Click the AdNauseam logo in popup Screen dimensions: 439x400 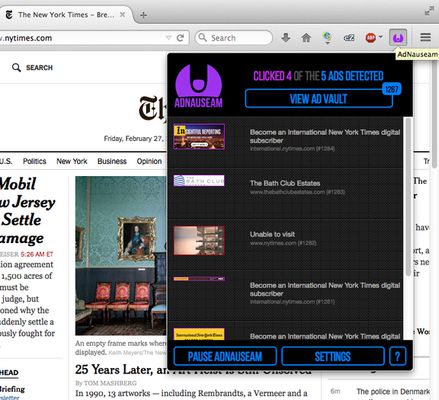pos(199,86)
